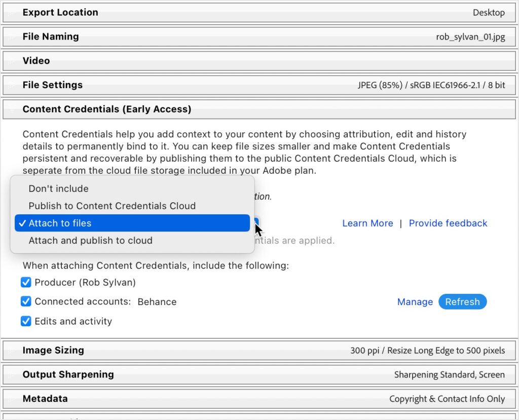Open the Video panel header
This screenshot has height=420, width=519.
click(x=259, y=61)
